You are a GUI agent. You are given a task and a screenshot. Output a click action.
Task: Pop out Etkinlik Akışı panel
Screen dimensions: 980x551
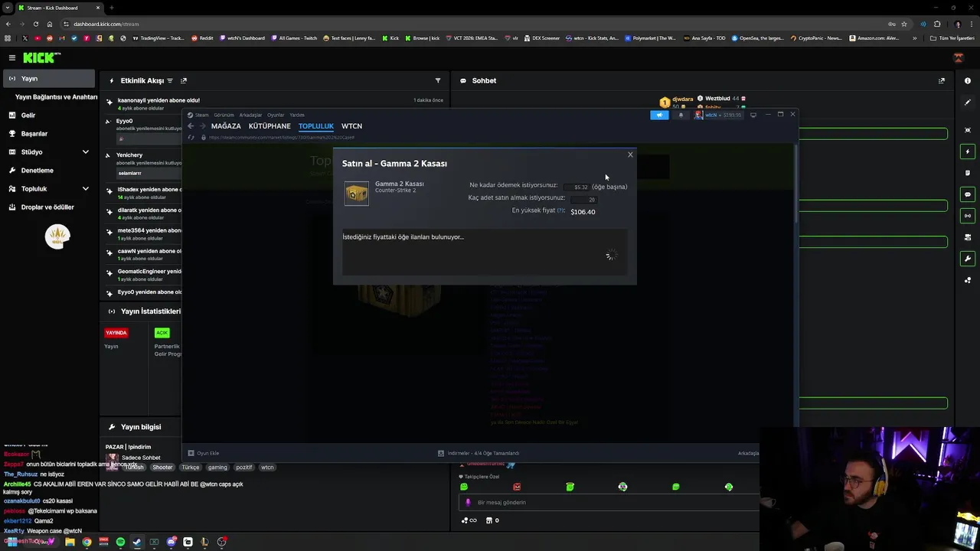point(184,80)
